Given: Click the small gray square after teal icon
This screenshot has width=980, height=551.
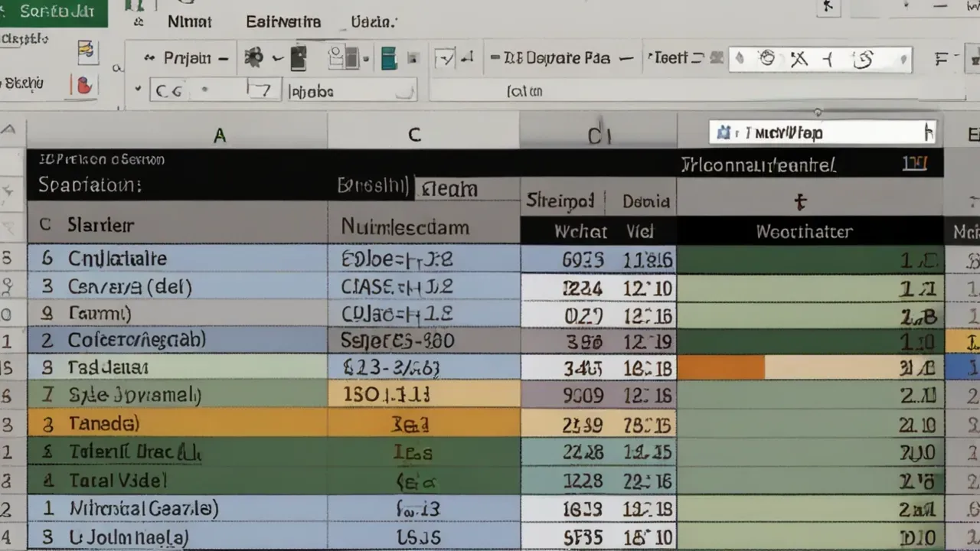Looking at the screenshot, I should 413,58.
